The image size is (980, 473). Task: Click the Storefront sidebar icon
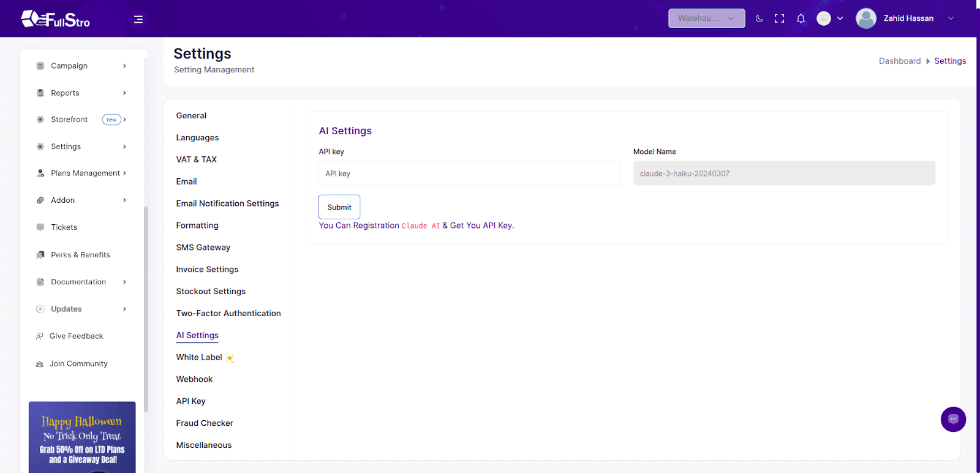coord(40,119)
